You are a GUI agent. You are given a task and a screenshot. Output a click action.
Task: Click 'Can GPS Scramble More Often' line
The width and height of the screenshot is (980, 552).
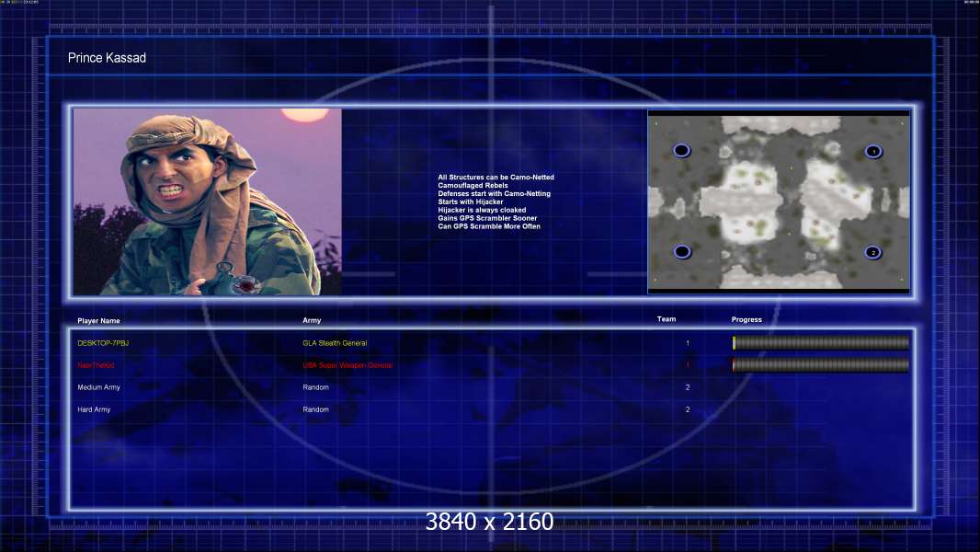click(x=489, y=226)
